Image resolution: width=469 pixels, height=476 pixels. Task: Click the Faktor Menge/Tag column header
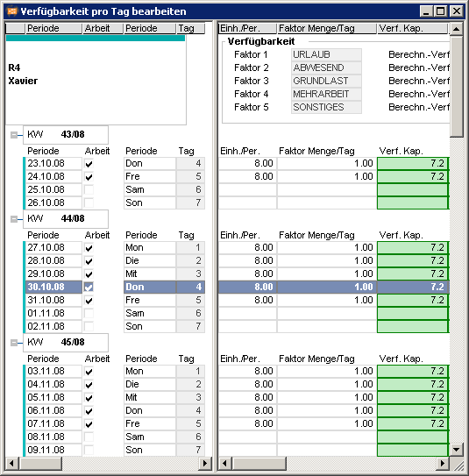coord(327,29)
